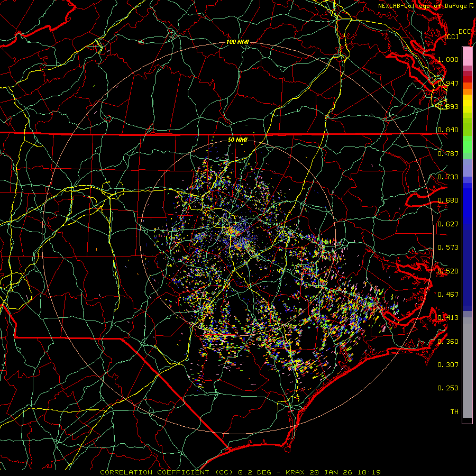
Task: Click the 0.413 color scale value
Action: point(448,318)
